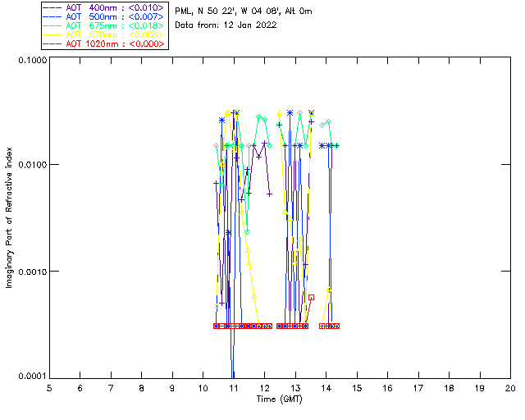Select the blue AOT 500nm legend entry
The height and width of the screenshot is (420, 525).
tap(104, 16)
